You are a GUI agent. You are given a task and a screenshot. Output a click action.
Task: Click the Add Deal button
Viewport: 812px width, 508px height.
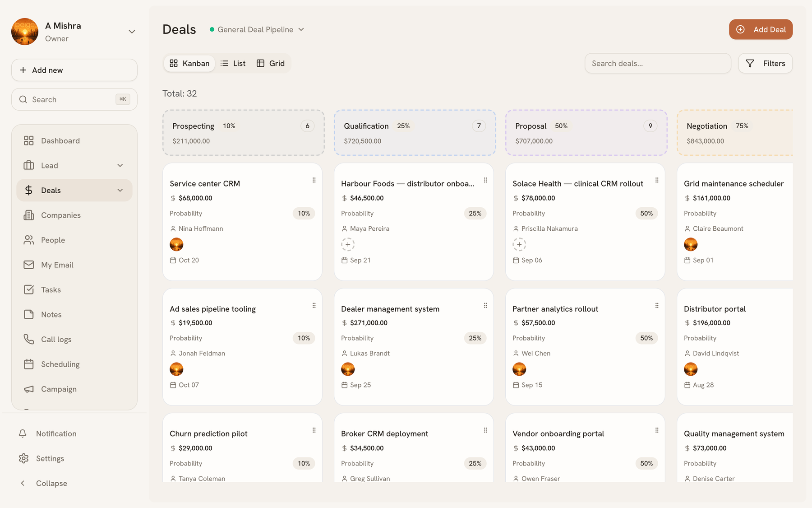pyautogui.click(x=761, y=29)
